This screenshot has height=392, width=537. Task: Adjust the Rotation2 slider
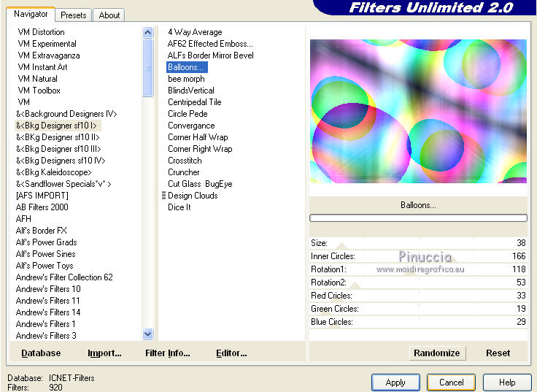pos(418,283)
